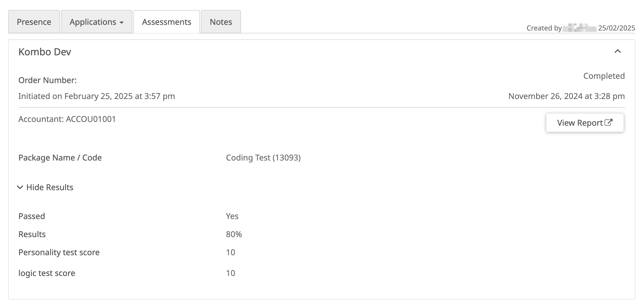Collapse the Kombo Dev panel chevron
This screenshot has height=307, width=644.
(x=618, y=51)
